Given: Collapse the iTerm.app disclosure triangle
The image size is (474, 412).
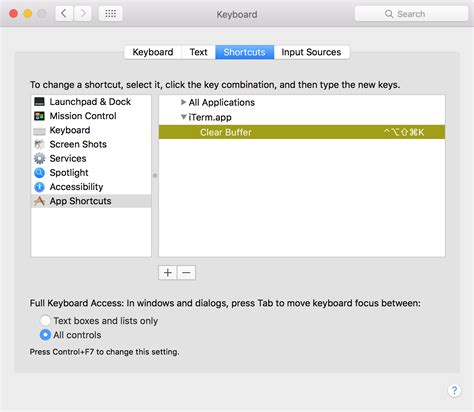Looking at the screenshot, I should (x=183, y=117).
